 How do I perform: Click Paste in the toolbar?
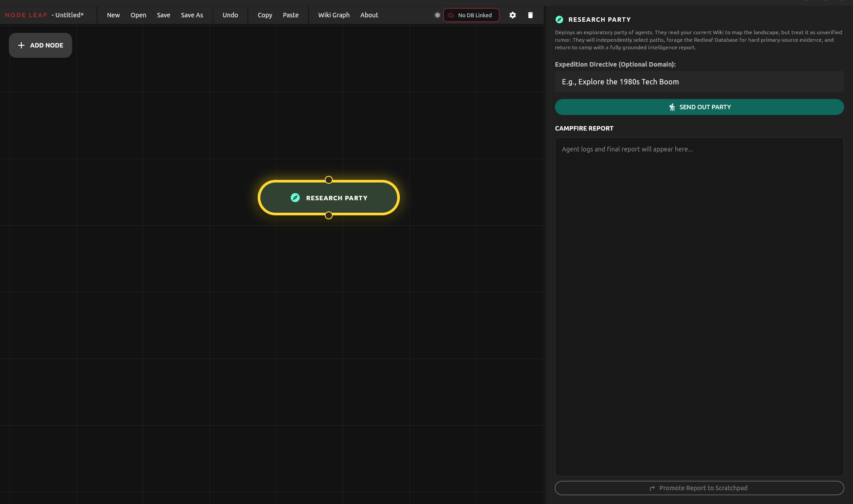tap(291, 15)
